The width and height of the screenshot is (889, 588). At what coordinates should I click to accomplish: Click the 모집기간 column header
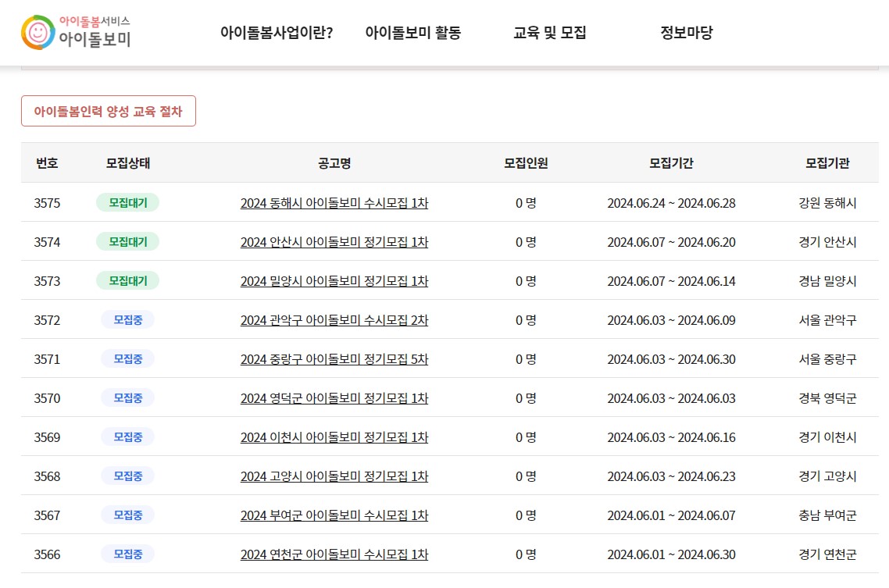tap(671, 163)
